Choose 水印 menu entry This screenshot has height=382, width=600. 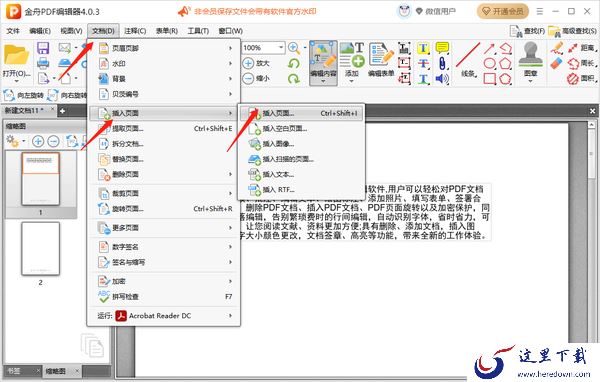click(165, 64)
